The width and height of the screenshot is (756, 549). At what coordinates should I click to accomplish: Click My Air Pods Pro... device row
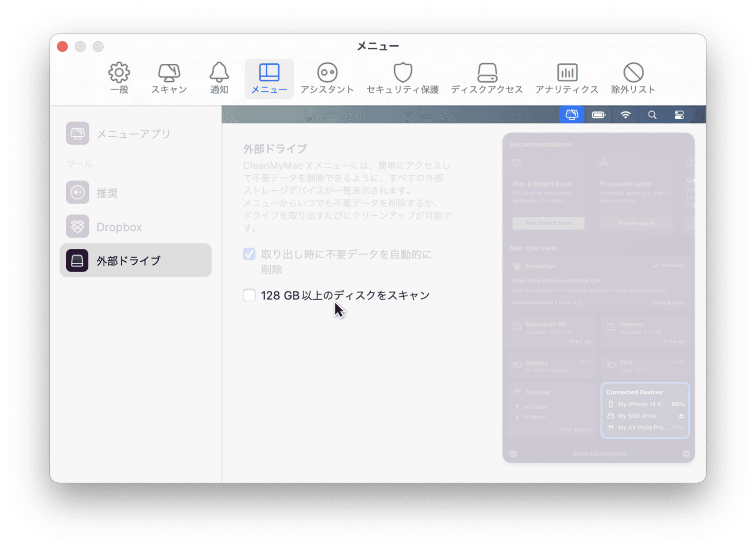(646, 428)
